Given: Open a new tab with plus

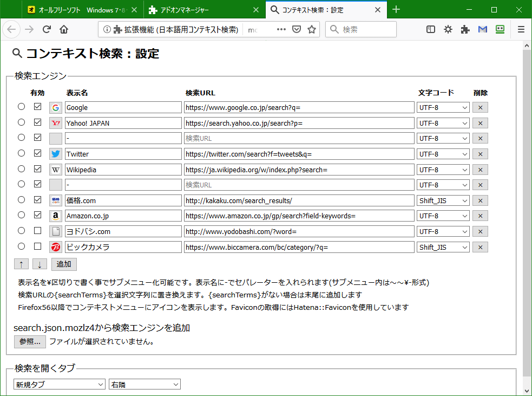Looking at the screenshot, I should click(x=396, y=10).
